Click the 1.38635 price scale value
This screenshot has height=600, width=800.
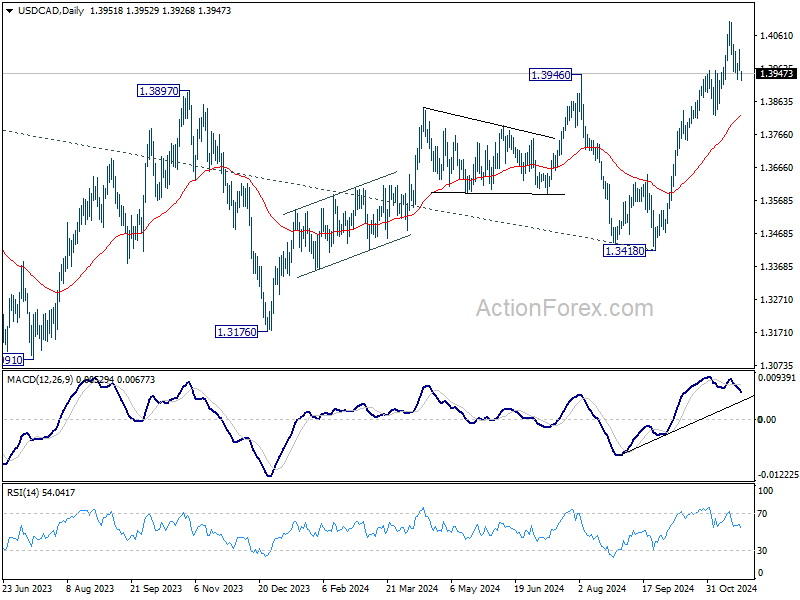click(x=777, y=102)
